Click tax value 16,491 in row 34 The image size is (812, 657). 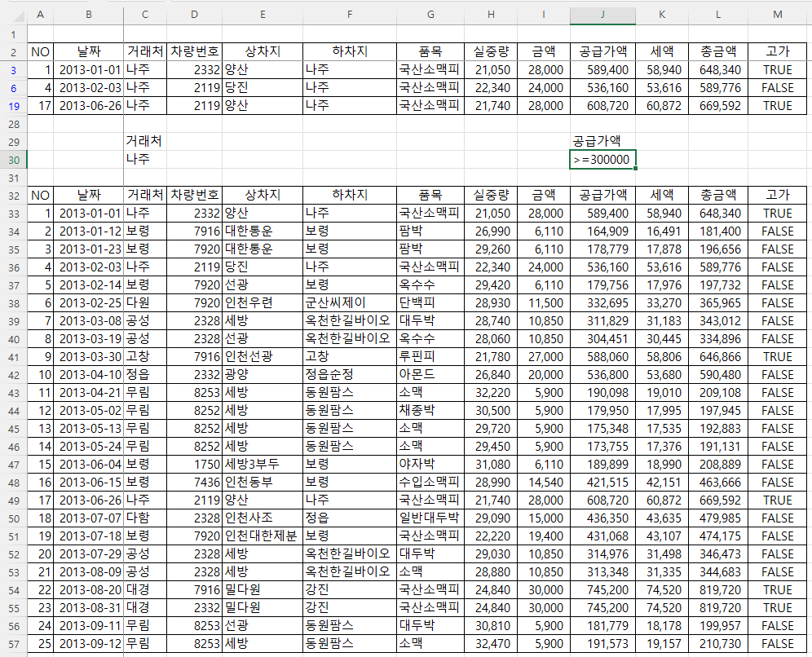pyautogui.click(x=662, y=231)
